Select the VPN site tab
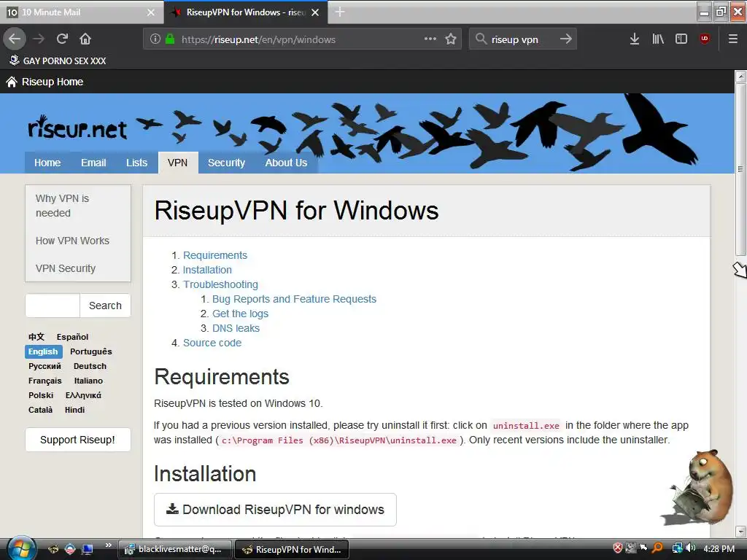This screenshot has height=560, width=747. pos(178,163)
